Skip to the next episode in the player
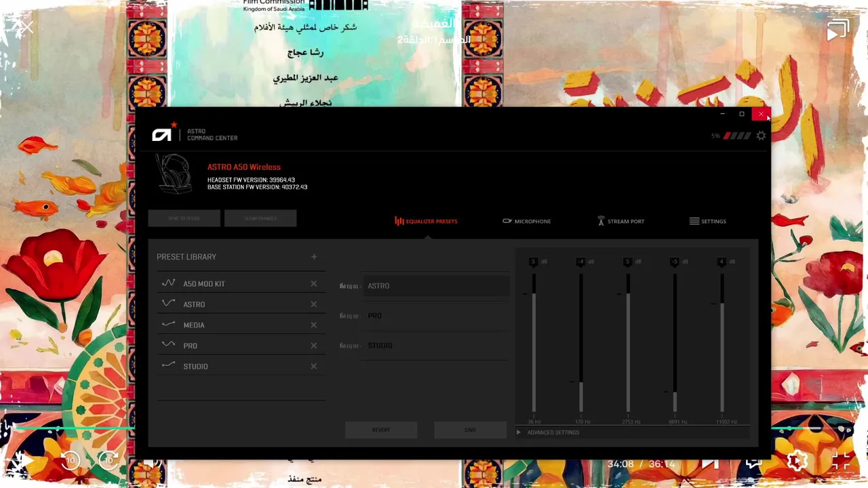 (x=711, y=463)
